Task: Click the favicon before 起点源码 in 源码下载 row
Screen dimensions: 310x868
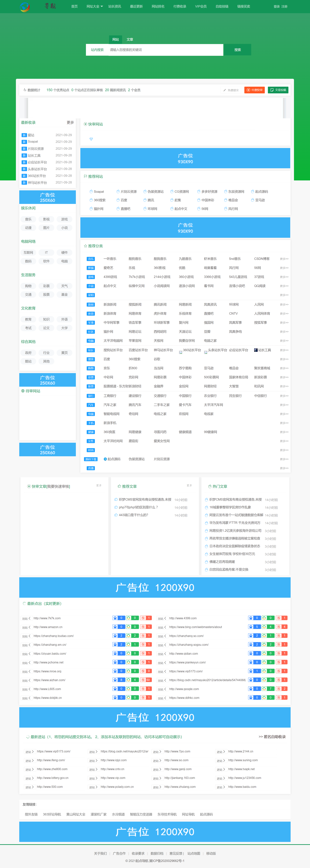Action: [105, 459]
